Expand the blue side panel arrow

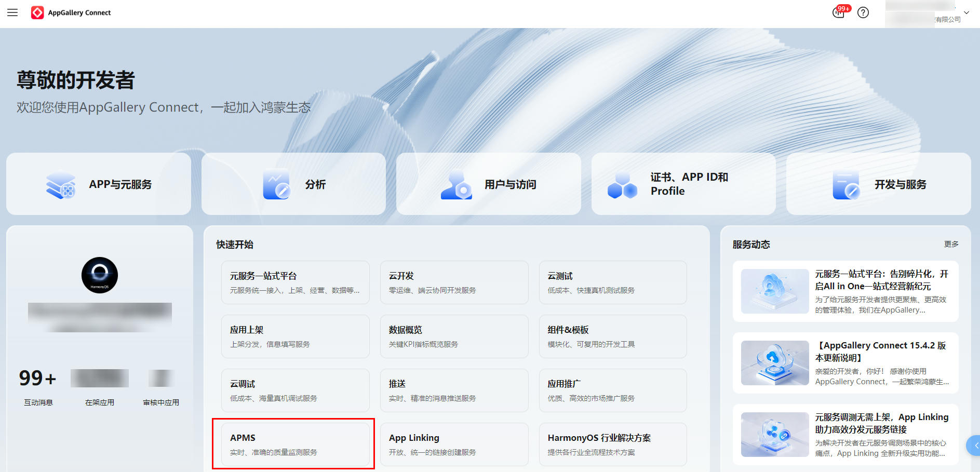click(x=974, y=445)
